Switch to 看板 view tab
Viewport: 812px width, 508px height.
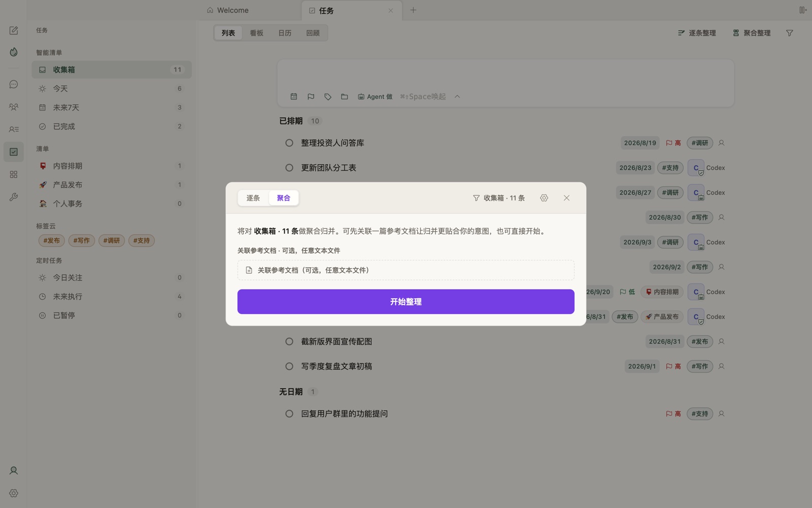256,33
